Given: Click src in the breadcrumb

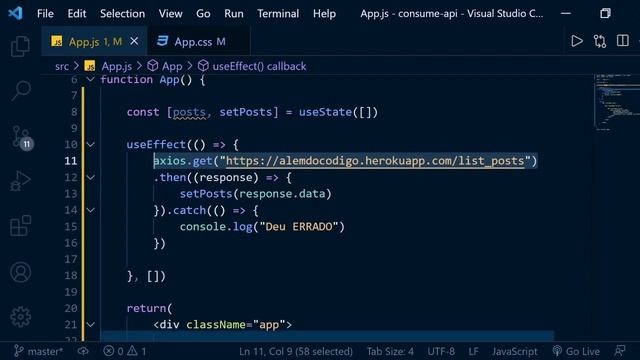Looking at the screenshot, I should pos(62,66).
